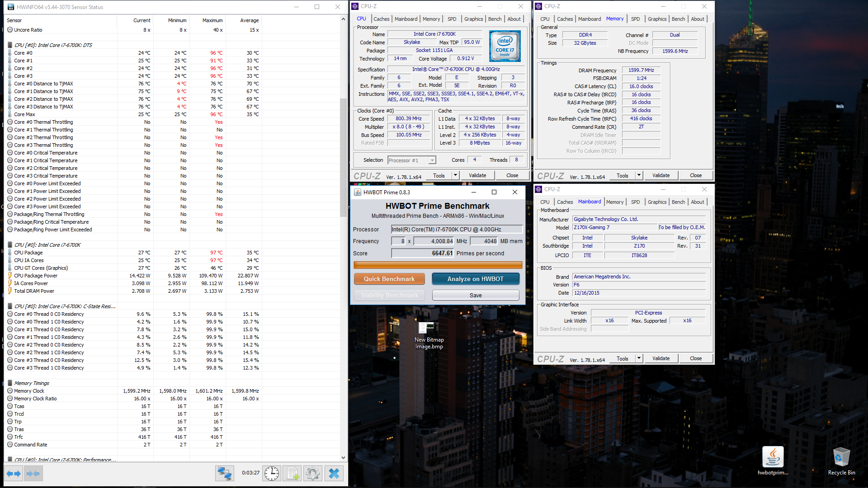Screen dimensions: 868x488
Task: Click Analyze on HWBOT button
Action: click(x=476, y=279)
